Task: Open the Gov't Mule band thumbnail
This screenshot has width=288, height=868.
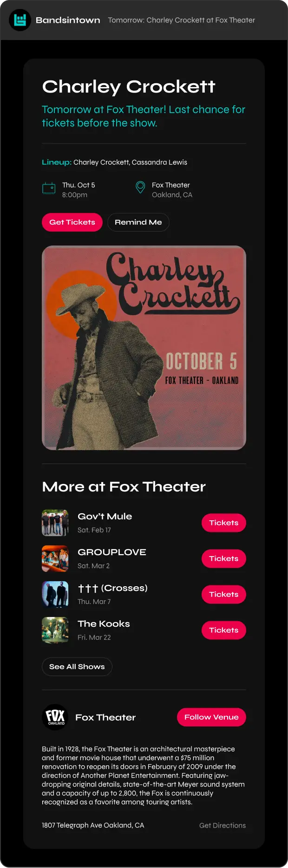Action: (x=55, y=523)
